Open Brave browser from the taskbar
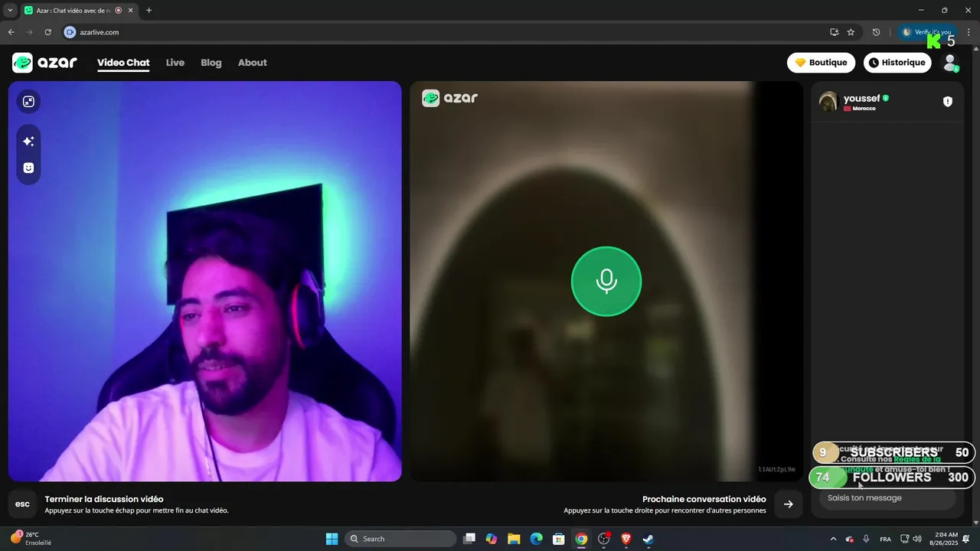Image resolution: width=980 pixels, height=551 pixels. [626, 539]
